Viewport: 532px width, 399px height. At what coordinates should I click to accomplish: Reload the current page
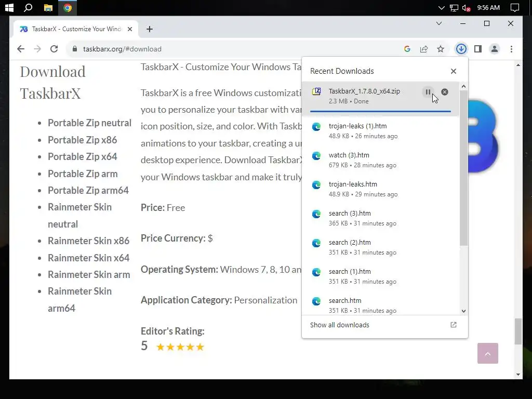click(x=54, y=49)
